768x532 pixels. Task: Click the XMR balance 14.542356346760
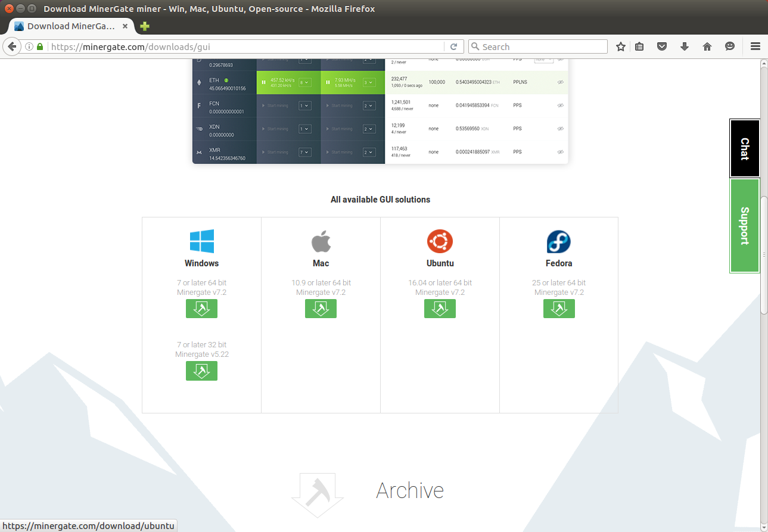coord(227,158)
